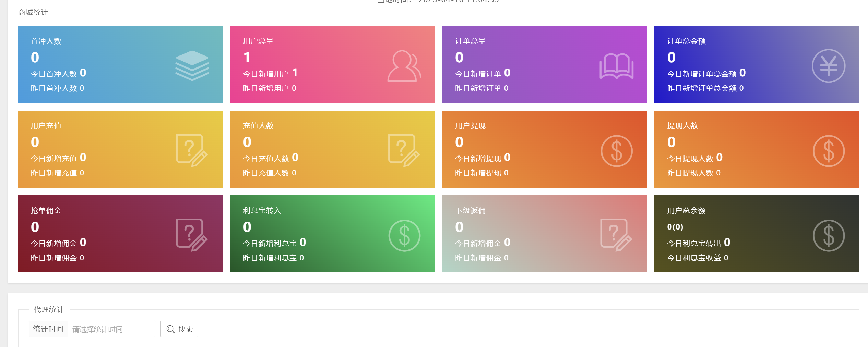Select the 用户总量 card title
The width and height of the screenshot is (868, 347).
coord(258,41)
